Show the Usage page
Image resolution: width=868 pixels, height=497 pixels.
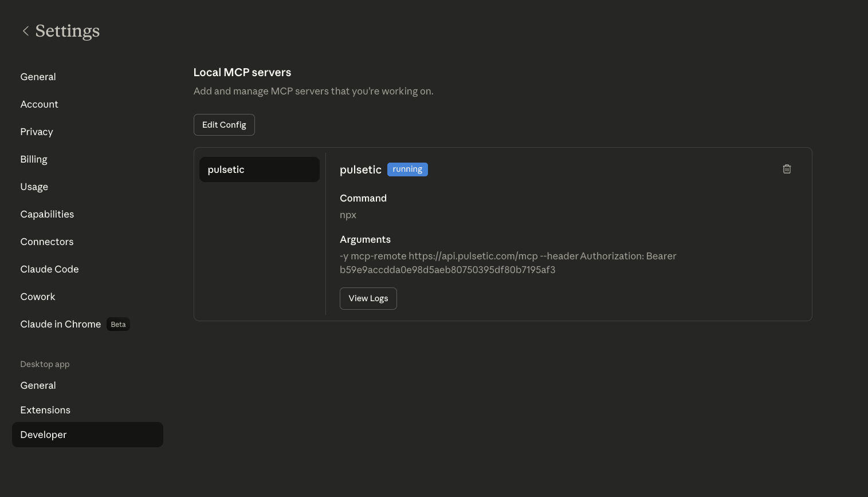(34, 187)
